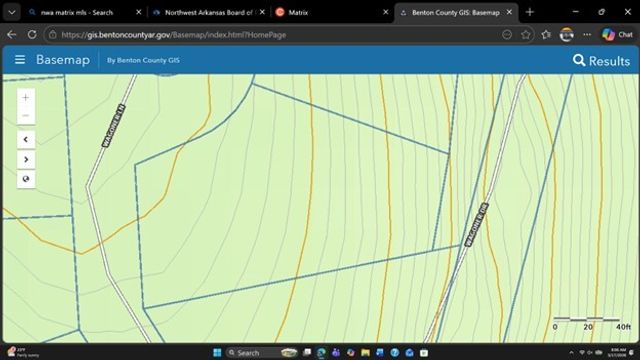This screenshot has width=640, height=360.
Task: Go back to previous page
Action: 12,35
